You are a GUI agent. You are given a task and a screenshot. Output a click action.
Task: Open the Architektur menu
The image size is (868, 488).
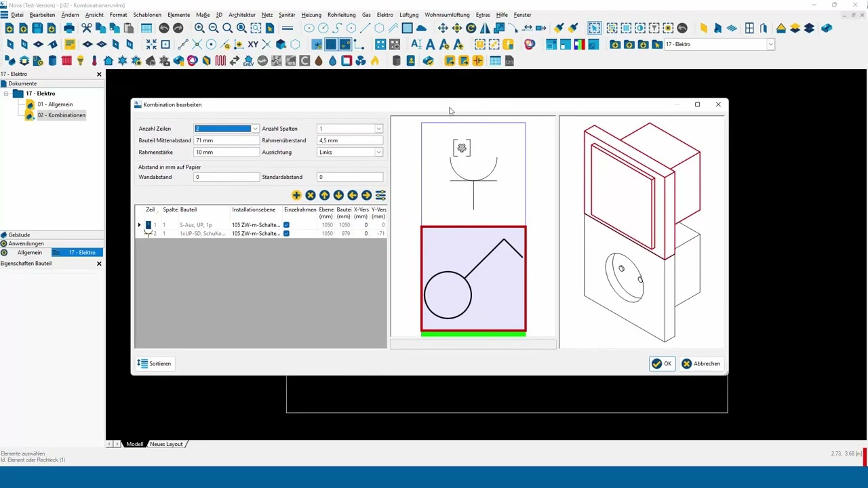242,15
